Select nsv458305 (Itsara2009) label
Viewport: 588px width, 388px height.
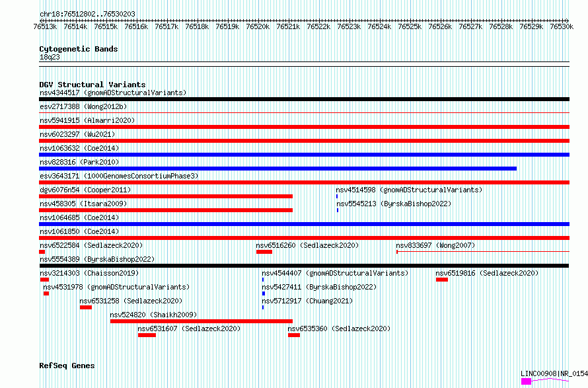(x=83, y=204)
